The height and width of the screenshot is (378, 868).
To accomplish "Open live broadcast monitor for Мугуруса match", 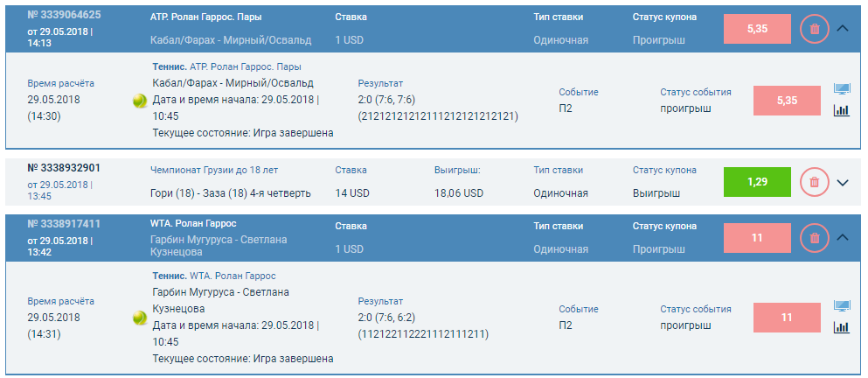I will 842,306.
